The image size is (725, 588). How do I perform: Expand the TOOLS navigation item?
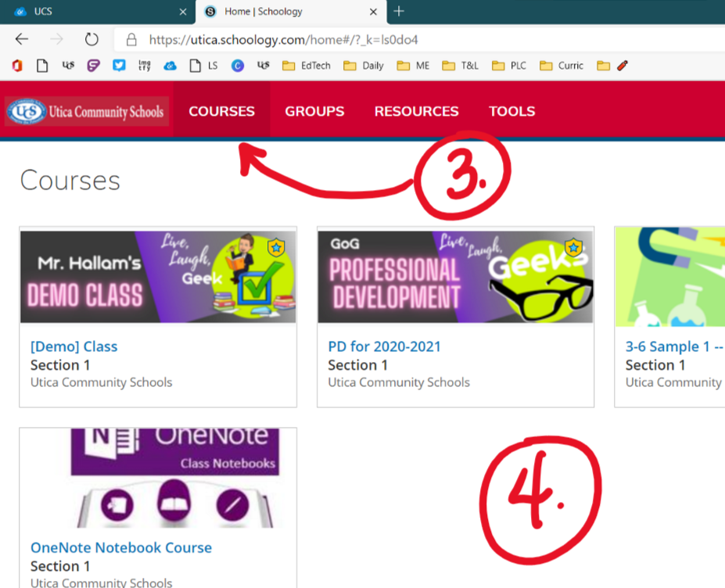pyautogui.click(x=511, y=111)
